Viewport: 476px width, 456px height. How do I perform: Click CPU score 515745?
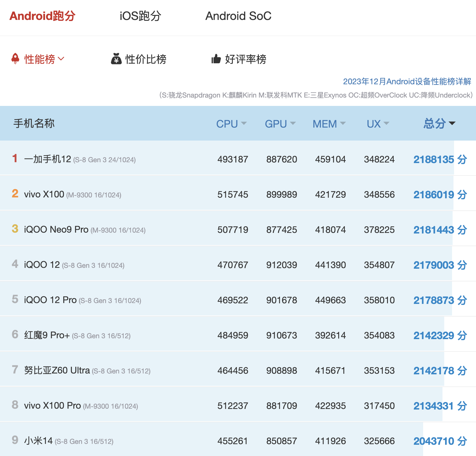(233, 195)
